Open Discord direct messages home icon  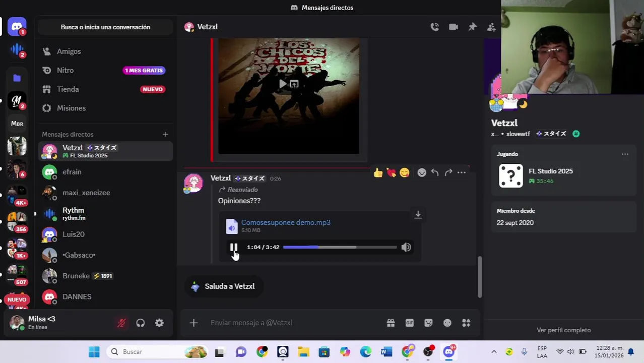pos(17,26)
